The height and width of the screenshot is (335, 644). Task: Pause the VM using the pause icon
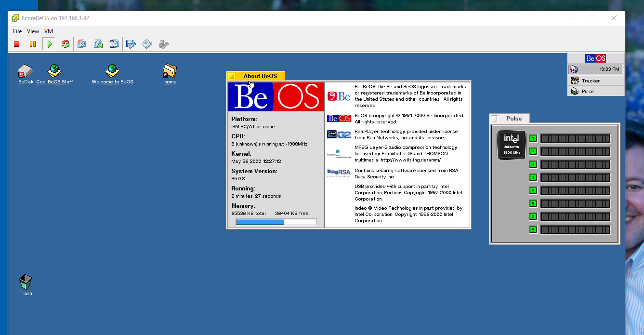coord(32,44)
